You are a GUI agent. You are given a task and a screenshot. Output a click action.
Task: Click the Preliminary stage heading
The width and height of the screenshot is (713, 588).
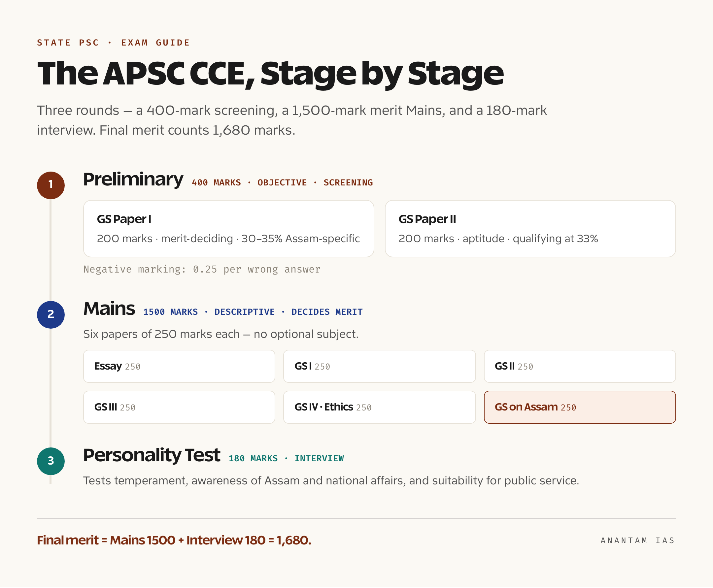click(x=133, y=180)
